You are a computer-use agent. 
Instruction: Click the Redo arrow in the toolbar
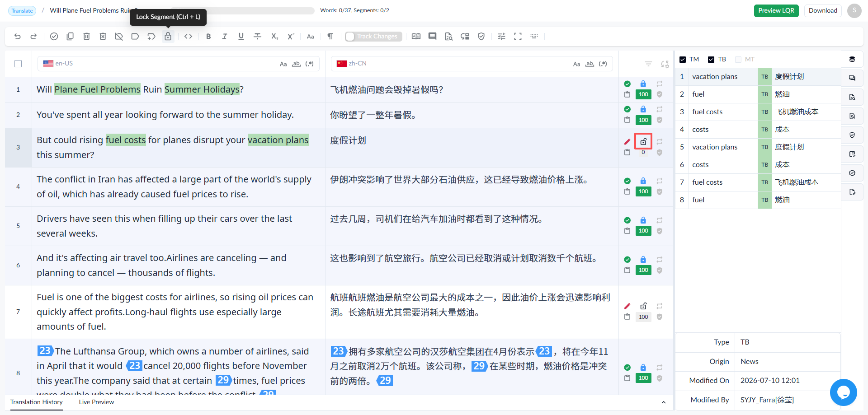pyautogui.click(x=33, y=37)
